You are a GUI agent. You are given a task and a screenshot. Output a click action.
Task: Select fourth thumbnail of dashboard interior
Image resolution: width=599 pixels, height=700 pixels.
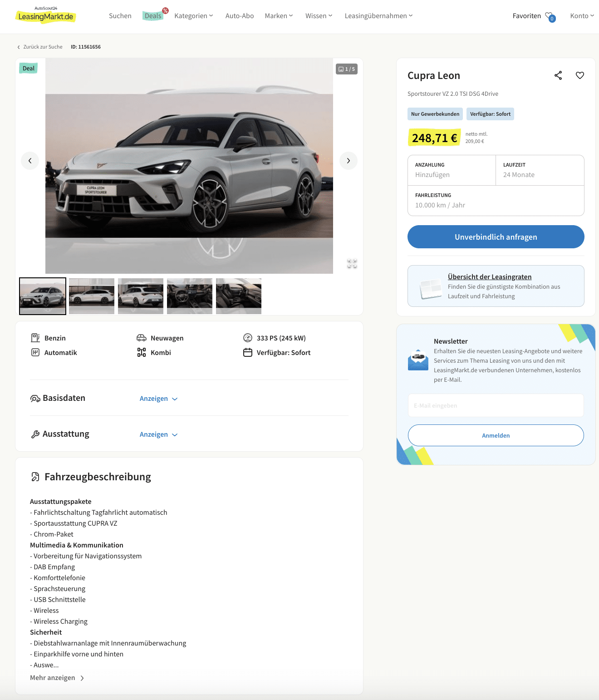(190, 296)
